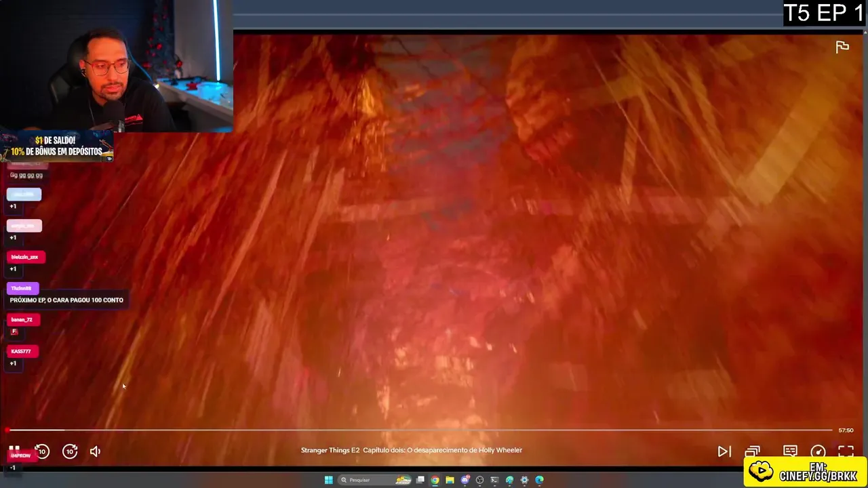Screen dimensions: 868x488
Task: Open the Settings gear on the taskbar
Action: point(524,480)
